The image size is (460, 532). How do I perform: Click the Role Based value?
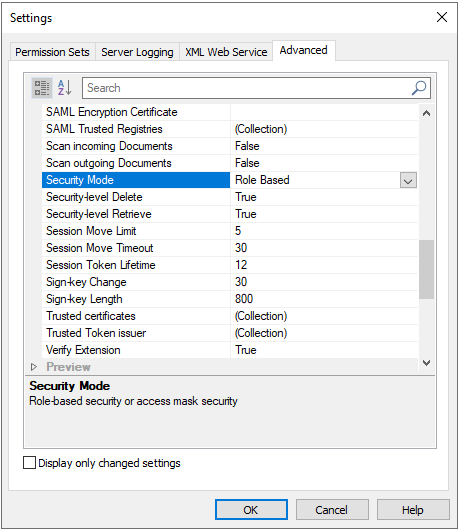point(262,180)
